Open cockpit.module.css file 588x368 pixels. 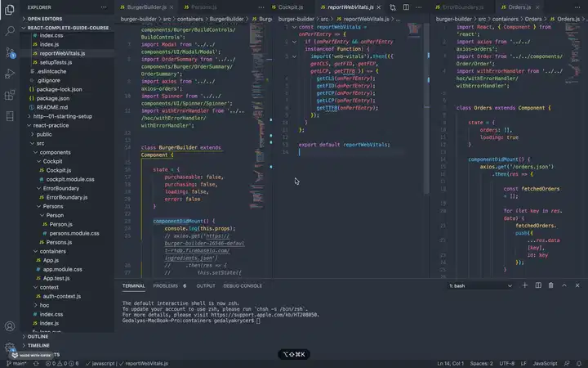[x=70, y=179]
